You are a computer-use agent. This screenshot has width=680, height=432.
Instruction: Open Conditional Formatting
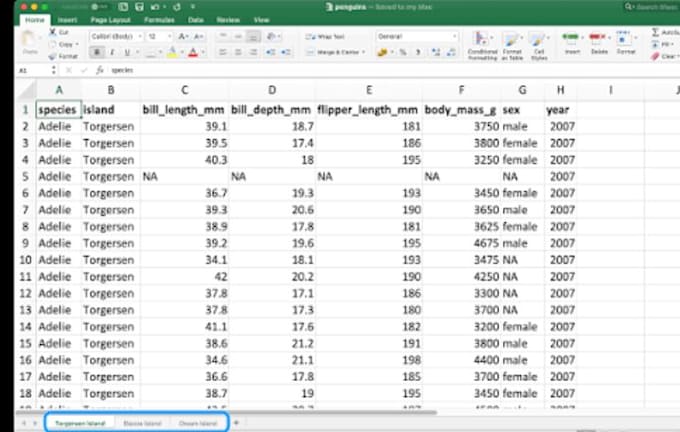pos(482,45)
